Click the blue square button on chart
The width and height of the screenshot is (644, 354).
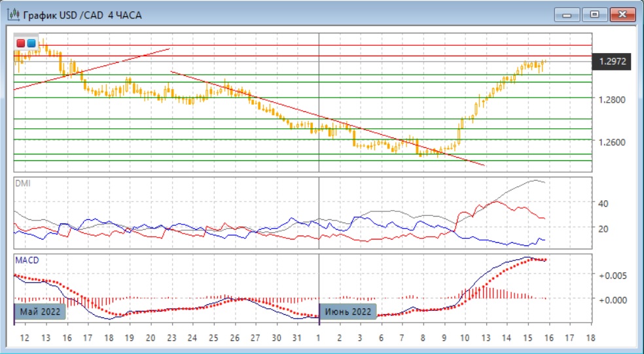point(31,43)
